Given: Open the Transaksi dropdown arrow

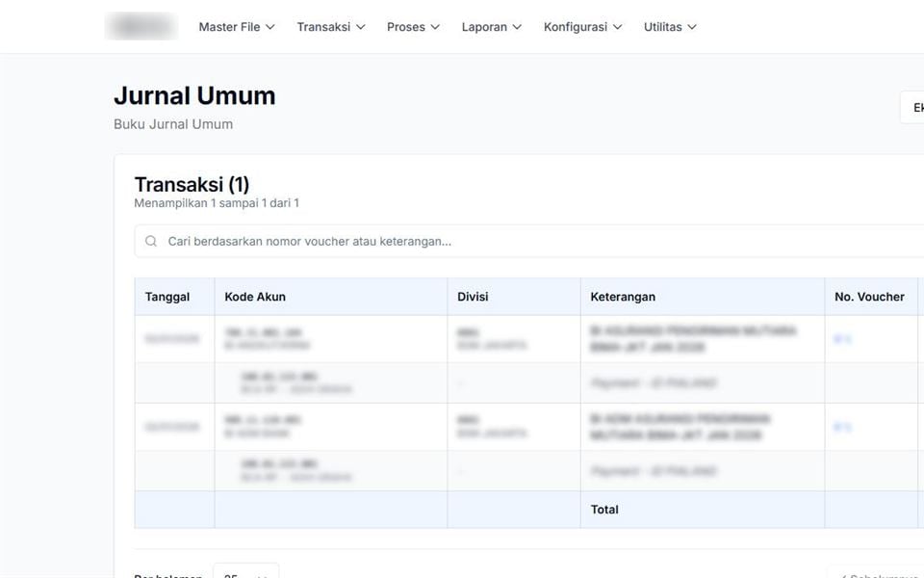Looking at the screenshot, I should tap(361, 27).
